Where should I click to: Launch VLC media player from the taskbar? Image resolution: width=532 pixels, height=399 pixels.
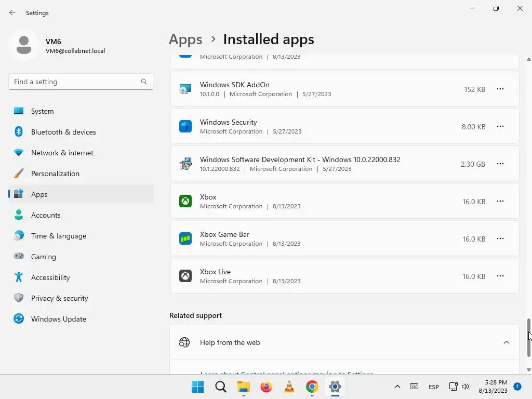pyautogui.click(x=289, y=387)
